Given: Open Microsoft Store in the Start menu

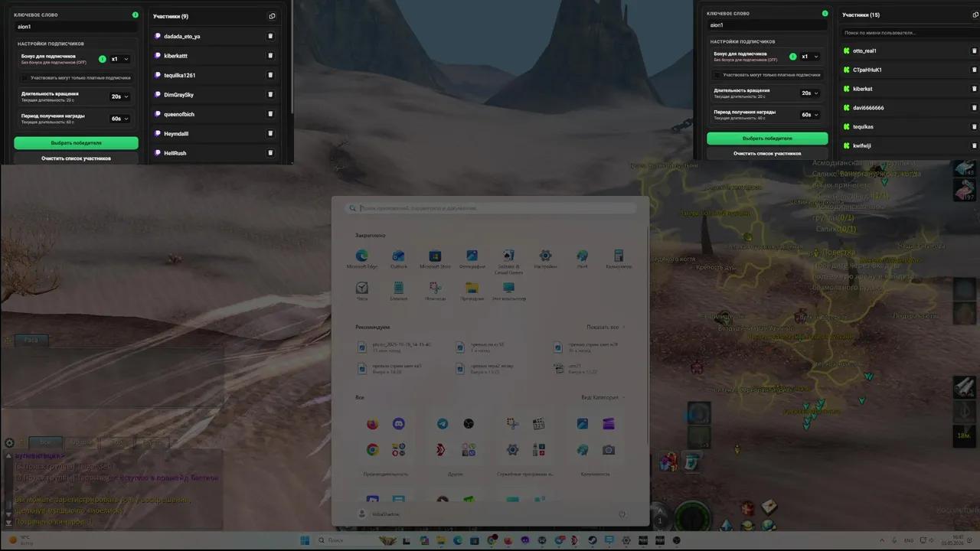Looking at the screenshot, I should 435,259.
